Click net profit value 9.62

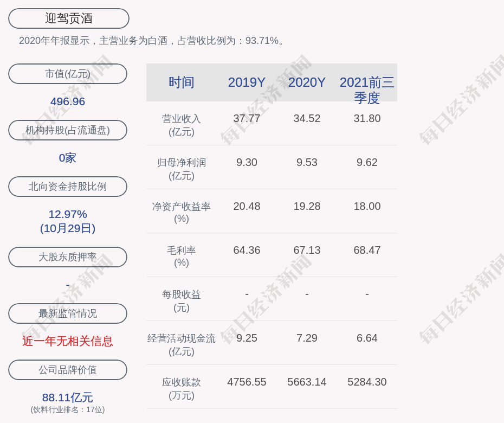pos(367,163)
